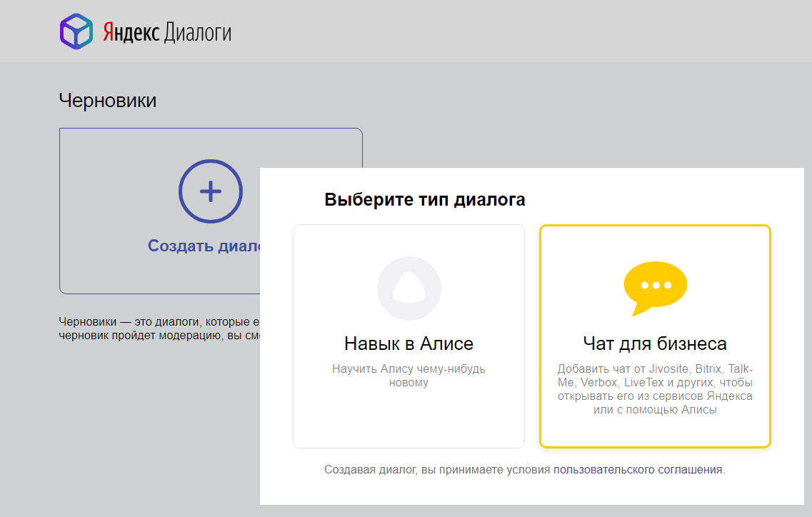Click the 'Выберите тип диалога' modal heading
The image size is (812, 517).
(x=424, y=200)
